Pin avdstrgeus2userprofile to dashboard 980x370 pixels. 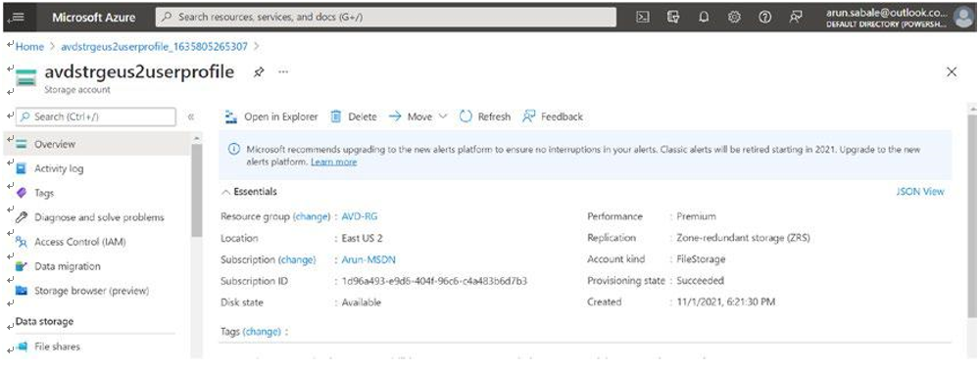coord(258,72)
